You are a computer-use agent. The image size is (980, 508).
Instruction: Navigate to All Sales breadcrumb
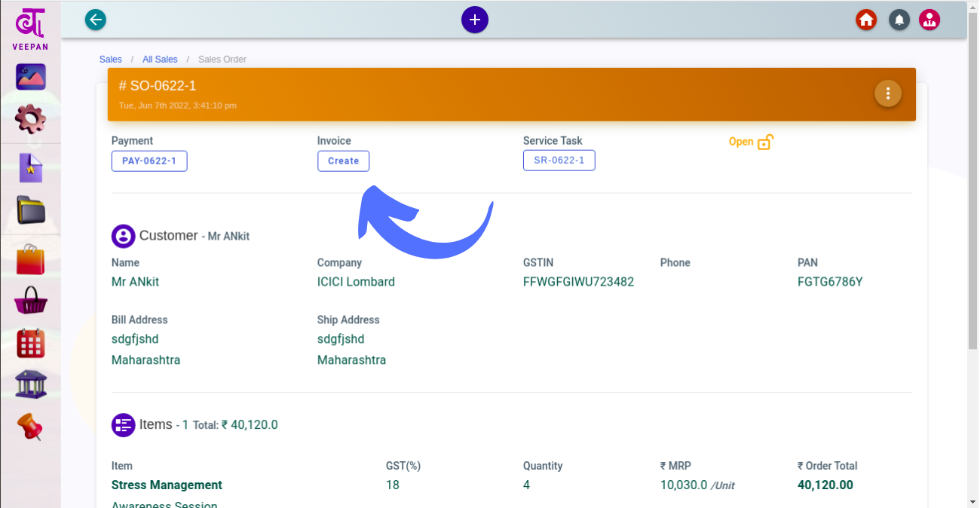[160, 60]
